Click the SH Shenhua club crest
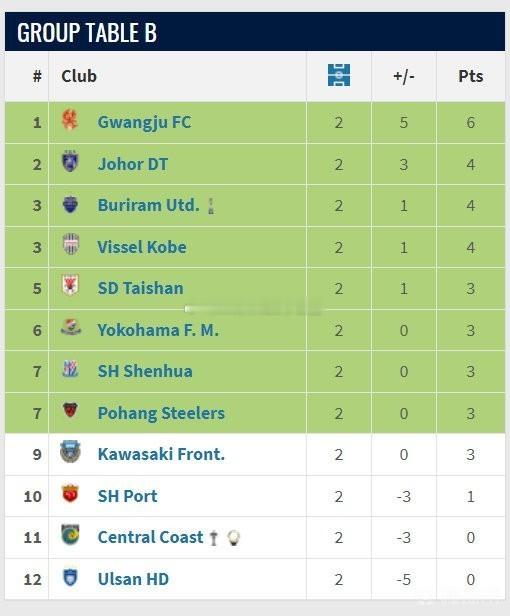This screenshot has width=510, height=616. point(70,369)
